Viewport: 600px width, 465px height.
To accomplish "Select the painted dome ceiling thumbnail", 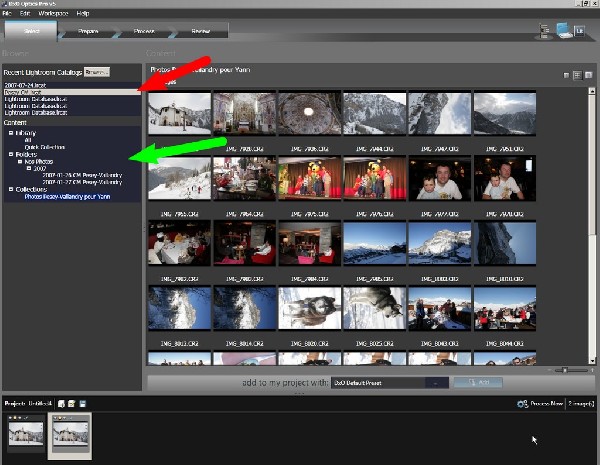I will (x=310, y=114).
